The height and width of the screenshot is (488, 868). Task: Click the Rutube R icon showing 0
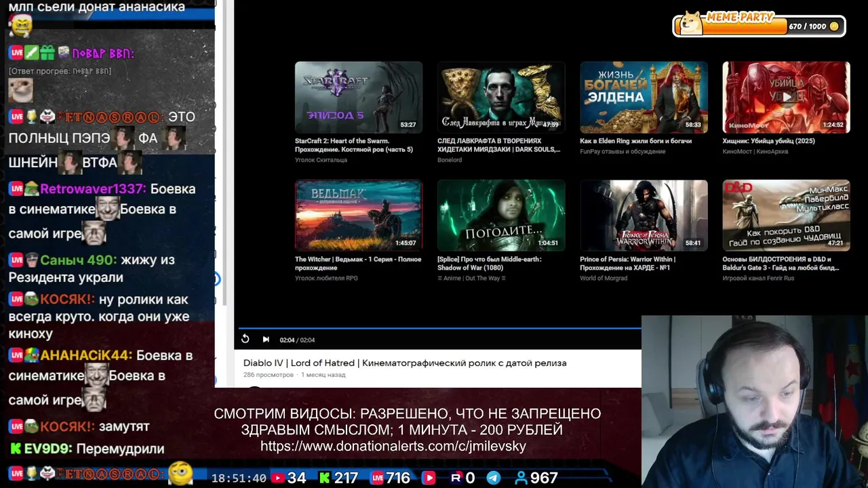(x=456, y=478)
